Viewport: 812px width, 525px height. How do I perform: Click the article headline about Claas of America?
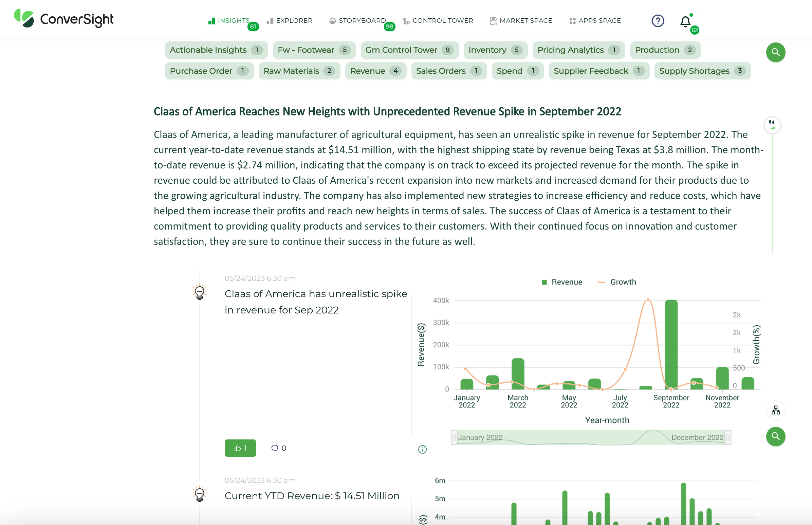point(387,111)
